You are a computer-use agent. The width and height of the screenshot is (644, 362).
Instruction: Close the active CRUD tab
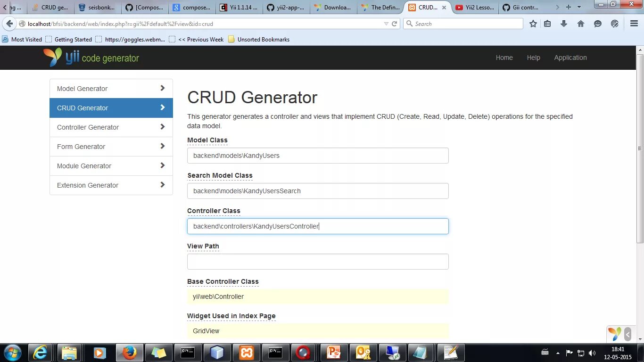tap(444, 8)
